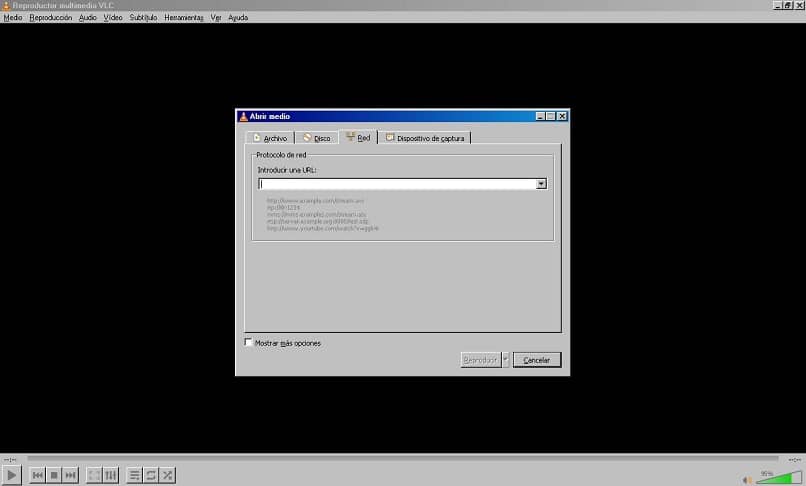The height and width of the screenshot is (486, 806).
Task: Toggle random shuffle playback icon
Action: click(167, 475)
